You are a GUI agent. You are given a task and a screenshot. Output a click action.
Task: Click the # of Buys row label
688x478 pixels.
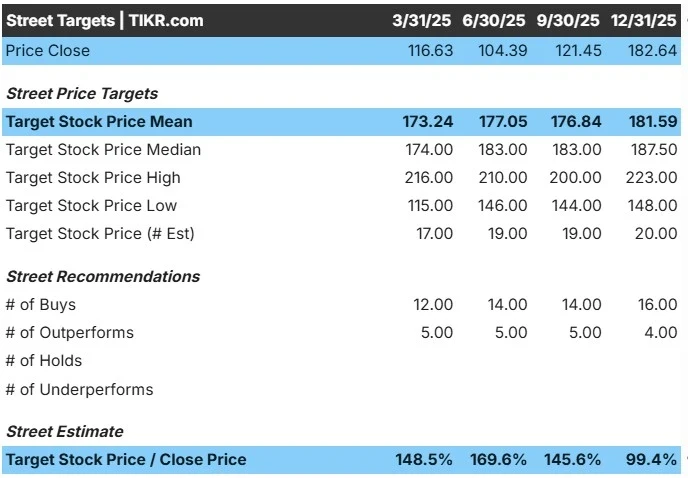(x=40, y=305)
